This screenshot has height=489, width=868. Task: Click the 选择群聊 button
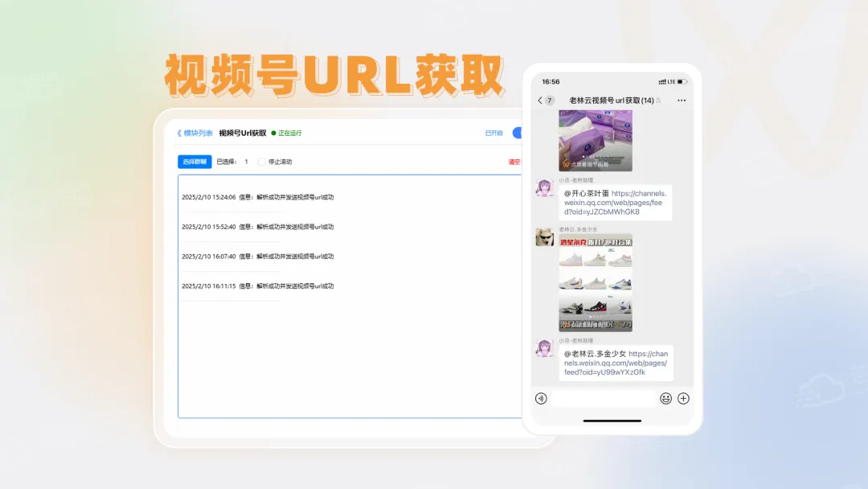coord(194,162)
